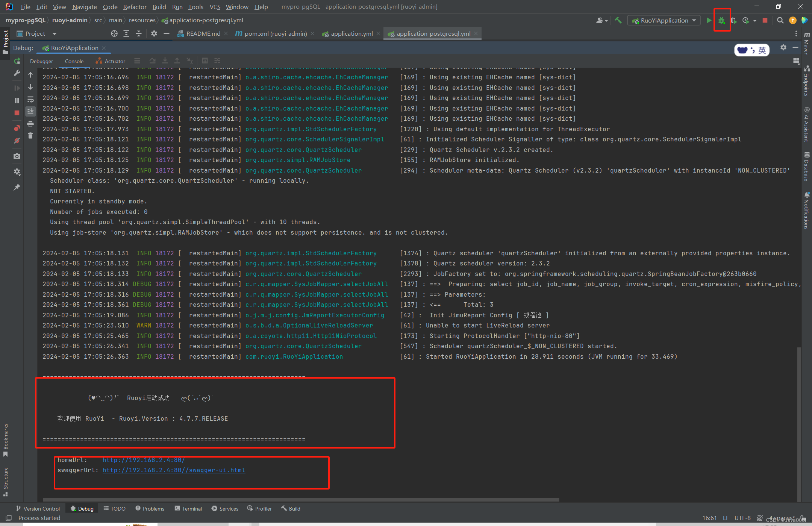Select Opened File crosshair icon in Project
Image resolution: width=812 pixels, height=526 pixels.
coord(114,33)
